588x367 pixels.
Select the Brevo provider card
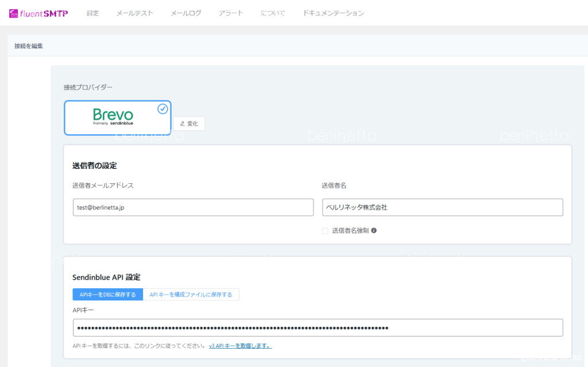pyautogui.click(x=117, y=118)
